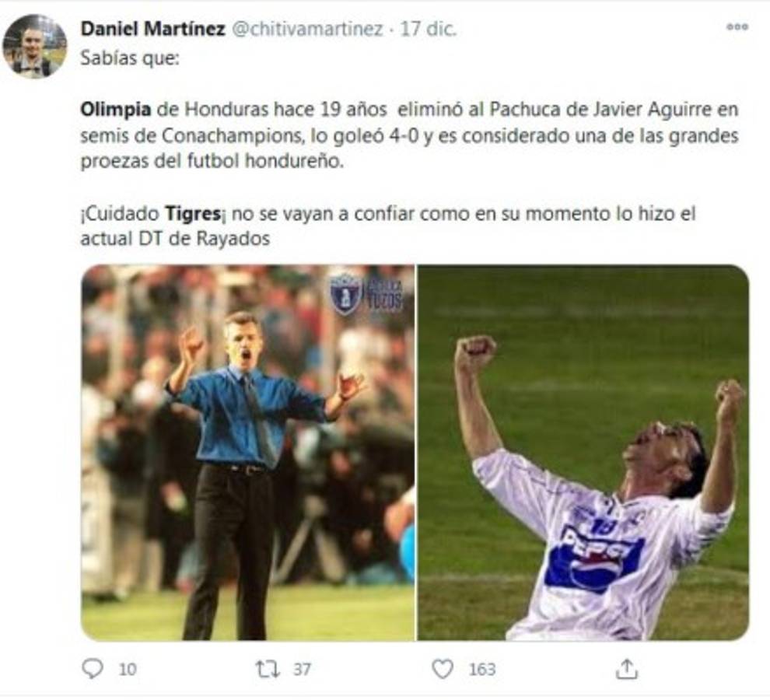
Task: Toggle liked state off via heart
Action: (443, 666)
